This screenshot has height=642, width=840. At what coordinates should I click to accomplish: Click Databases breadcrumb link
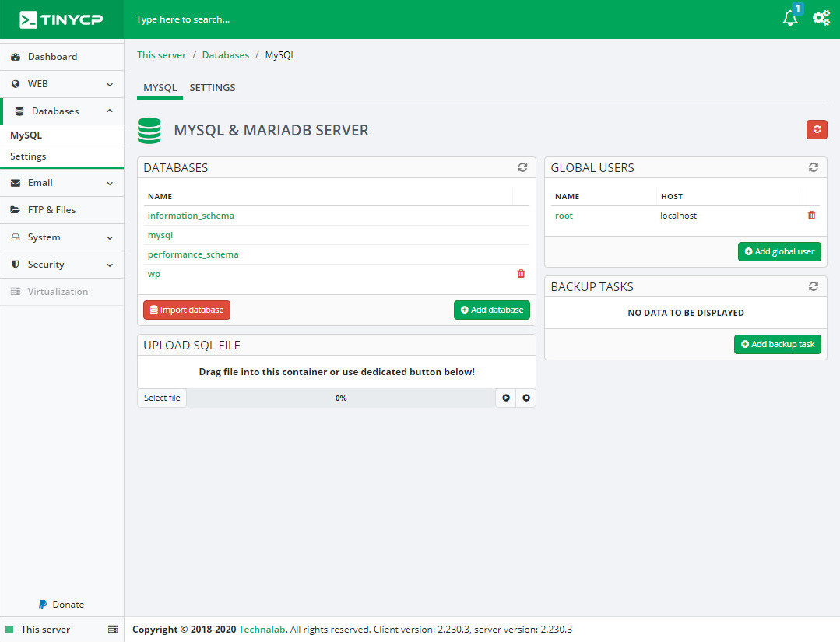point(226,55)
